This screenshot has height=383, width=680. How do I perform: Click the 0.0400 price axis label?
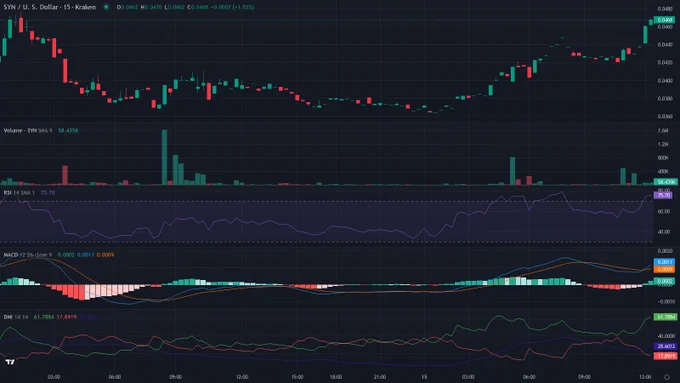tap(665, 81)
